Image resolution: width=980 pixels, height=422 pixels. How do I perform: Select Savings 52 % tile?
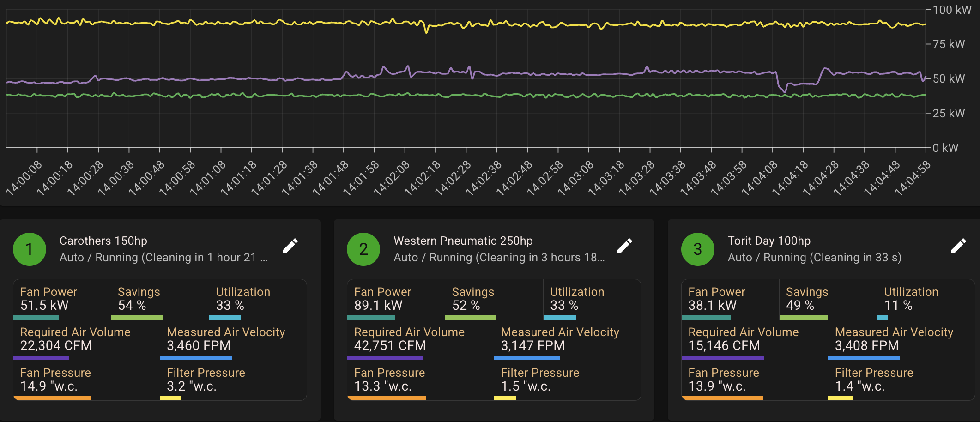[x=494, y=299]
